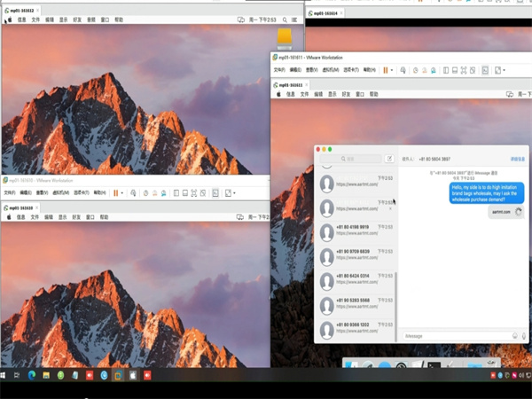Click the microphone icon beside message field
Viewport: 532px width, 399px height.
click(x=524, y=336)
